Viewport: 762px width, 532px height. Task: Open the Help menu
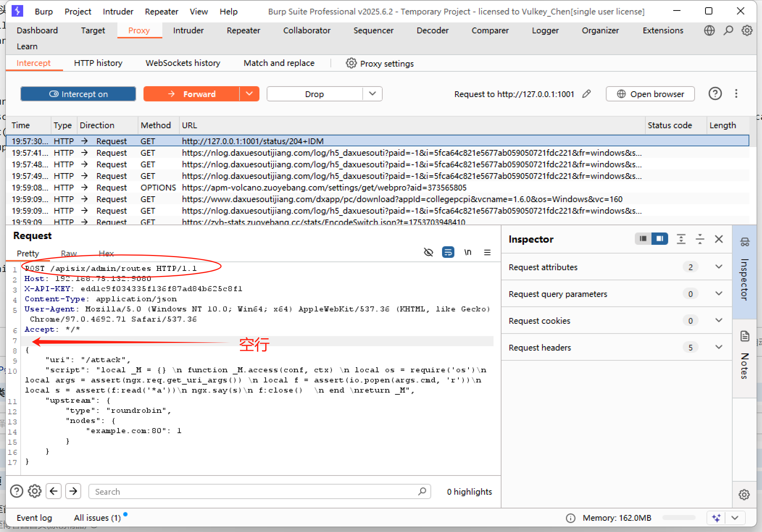229,12
